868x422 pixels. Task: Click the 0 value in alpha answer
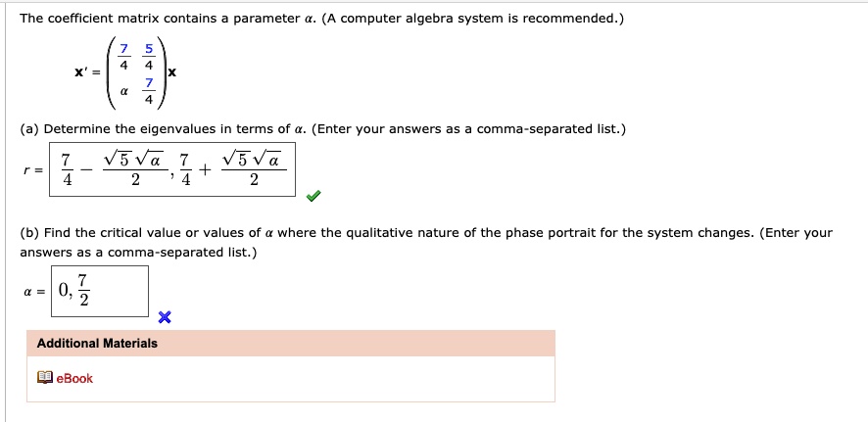[65, 290]
